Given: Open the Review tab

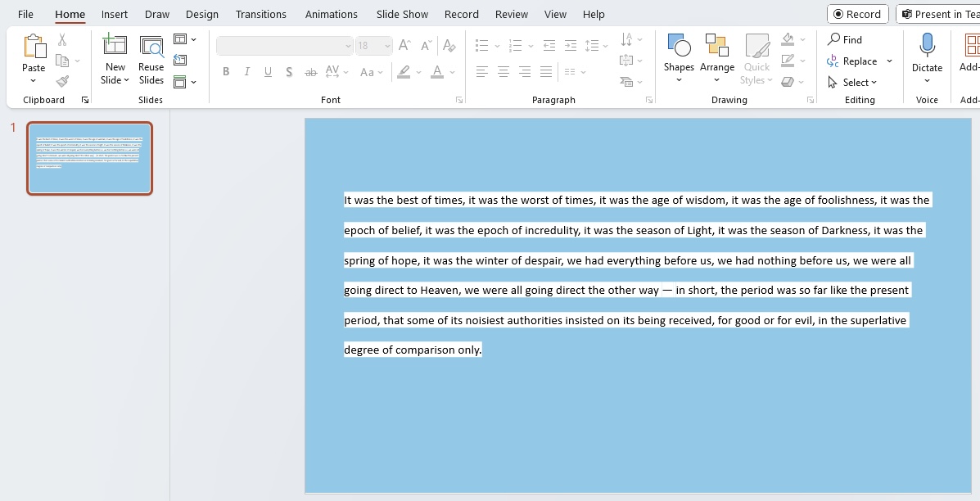Looking at the screenshot, I should click(x=511, y=14).
